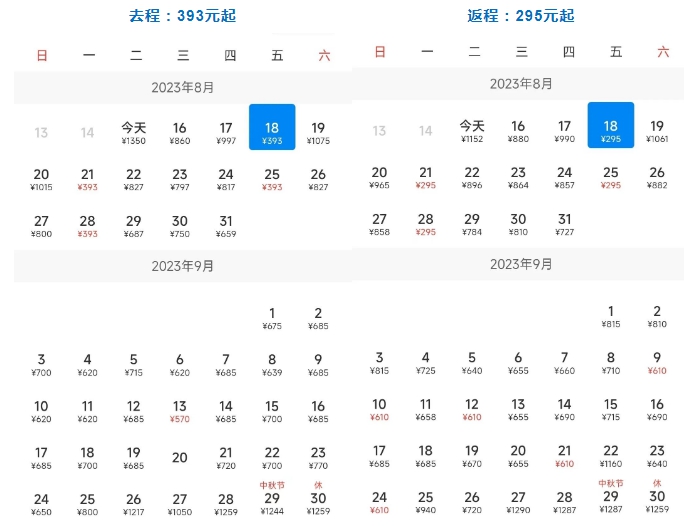
Task: Choose August 19 departure at ¥1075
Action: (318, 133)
